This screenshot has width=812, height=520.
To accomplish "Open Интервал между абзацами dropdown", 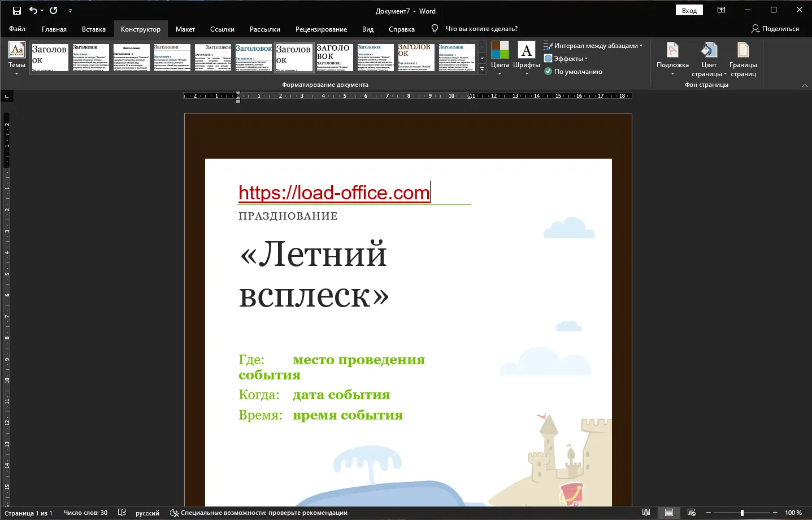I will pyautogui.click(x=593, y=46).
